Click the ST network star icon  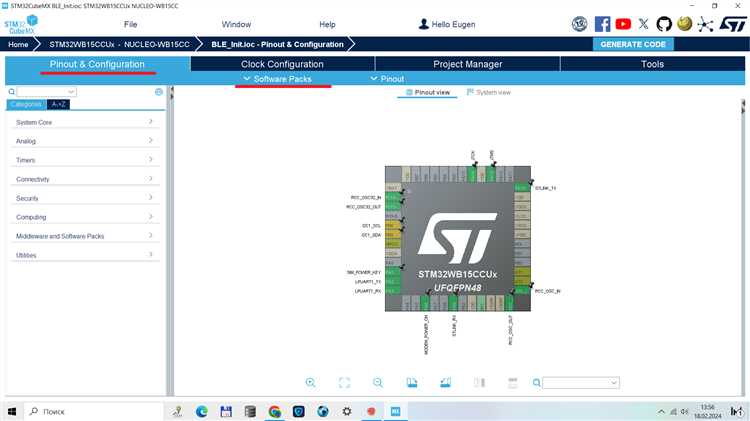[x=705, y=24]
